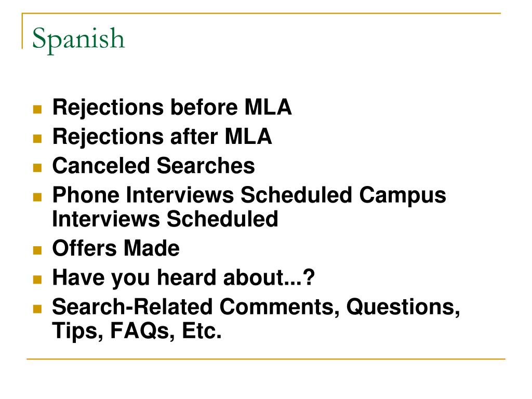Click the bullet beside Search-Related Comments
Image resolution: width=532 pixels, height=399 pixels.
[37, 309]
